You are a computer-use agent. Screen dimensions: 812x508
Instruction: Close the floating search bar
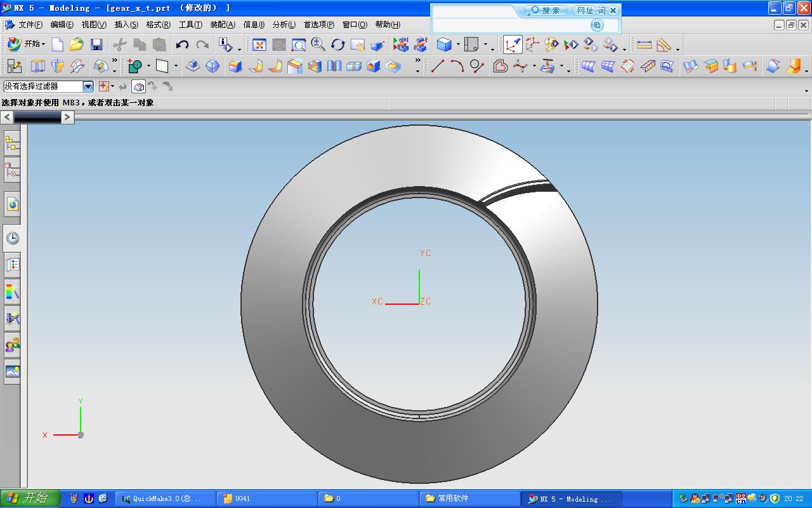(613, 11)
